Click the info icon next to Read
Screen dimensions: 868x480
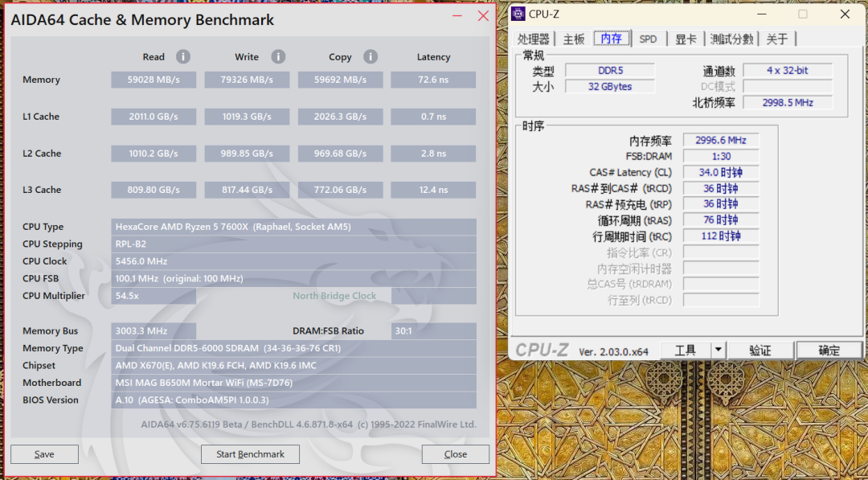(183, 56)
